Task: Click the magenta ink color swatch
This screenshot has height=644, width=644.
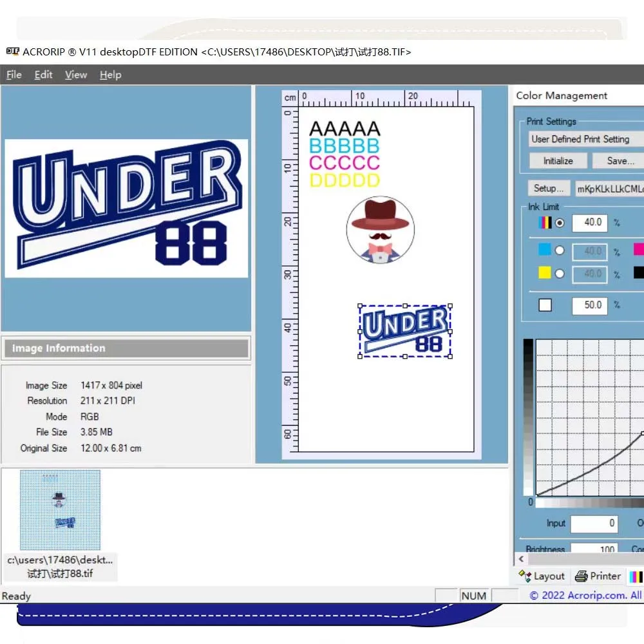Action: [x=639, y=249]
